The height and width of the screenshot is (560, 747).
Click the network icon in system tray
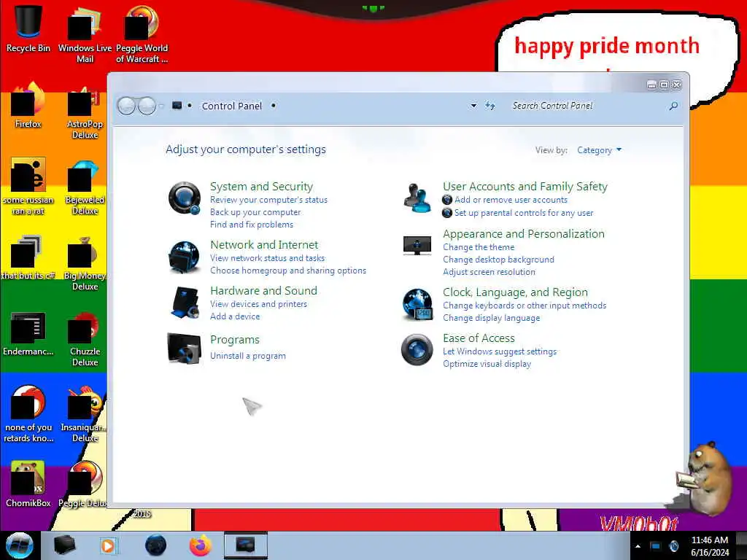(656, 545)
